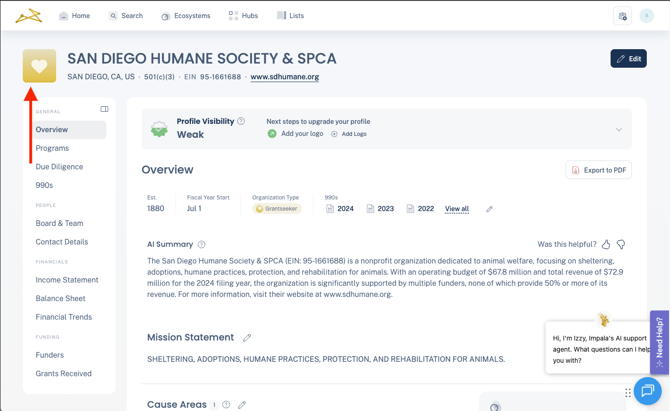Edit the Mission Statement with pencil icon

pos(247,338)
